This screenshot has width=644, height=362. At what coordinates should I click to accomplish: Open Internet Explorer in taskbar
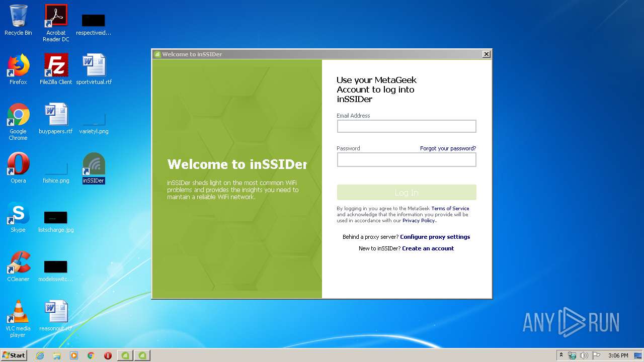[x=40, y=355]
